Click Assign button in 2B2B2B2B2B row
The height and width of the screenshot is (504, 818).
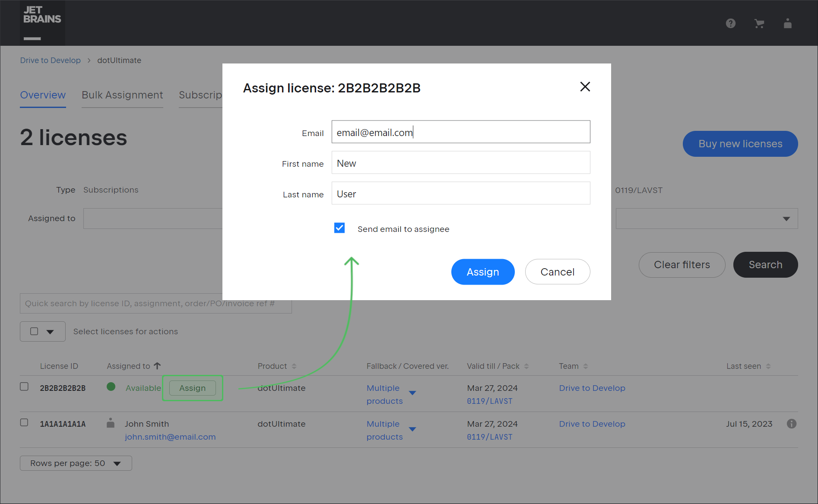[193, 388]
